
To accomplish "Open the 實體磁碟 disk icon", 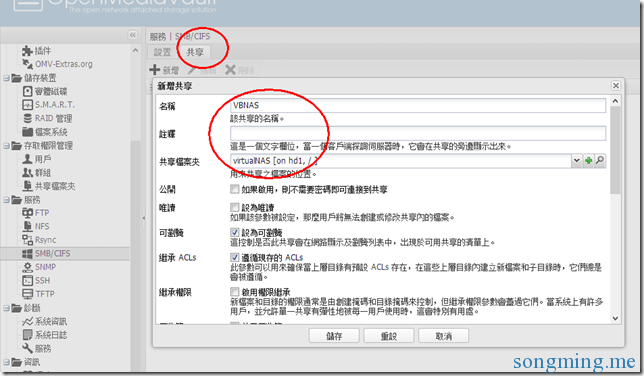I will point(27,91).
